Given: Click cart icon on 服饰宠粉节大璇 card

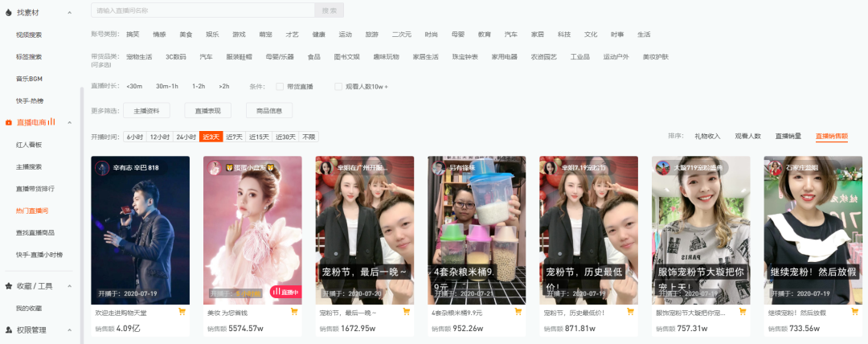Looking at the screenshot, I should 743,311.
